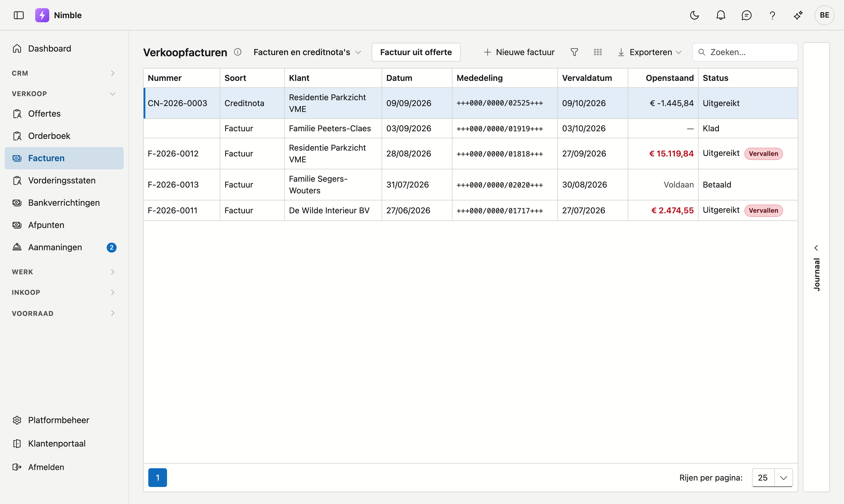Focus the Zoeken search field
The width and height of the screenshot is (844, 504).
tap(745, 52)
